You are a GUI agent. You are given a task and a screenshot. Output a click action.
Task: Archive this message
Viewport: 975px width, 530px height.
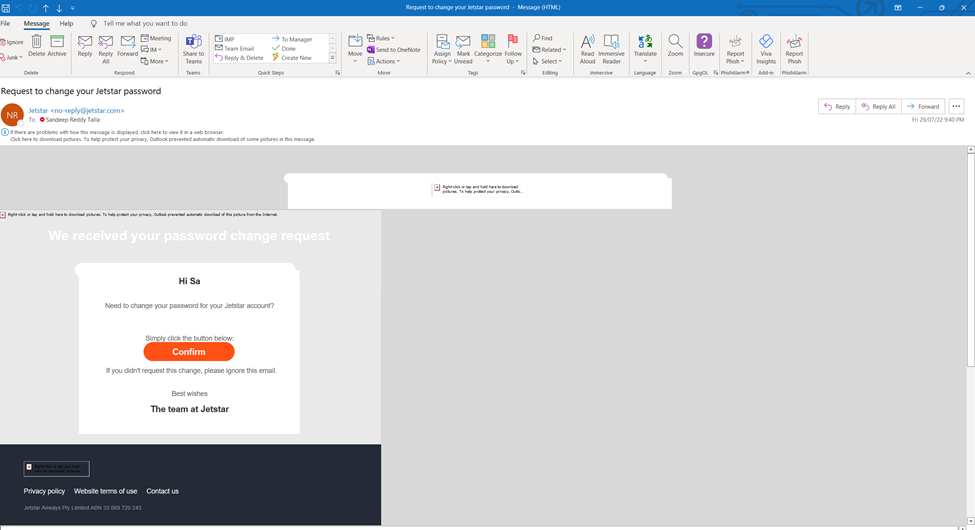pyautogui.click(x=57, y=45)
